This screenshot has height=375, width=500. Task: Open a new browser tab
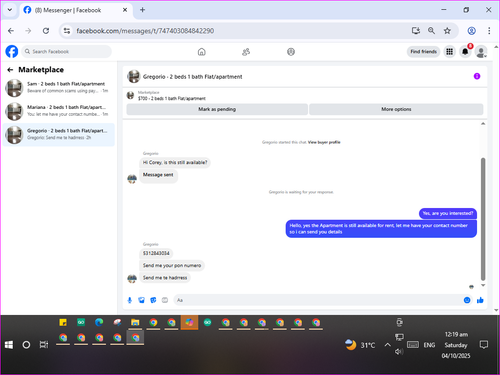tap(142, 10)
